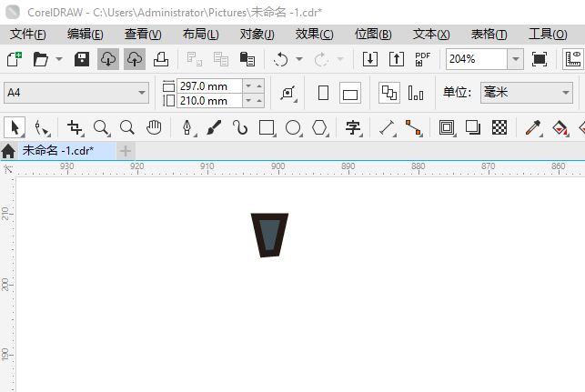Viewport: 585px width, 392px height.
Task: Switch to the 未命名 -1.cdr document tab
Action: tap(67, 151)
